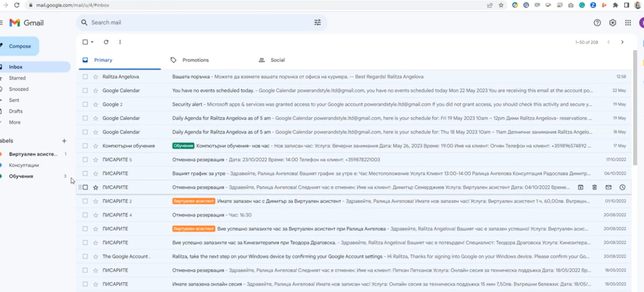The image size is (644, 292).
Task: Check the Google Calendar 19 May email
Action: (x=85, y=118)
